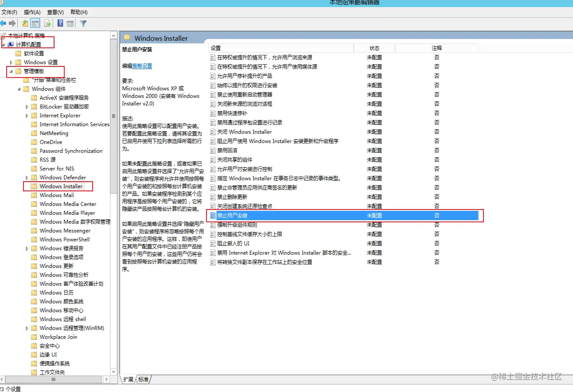The image size is (573, 392).
Task: Open the 策略设置 edit link
Action: (x=142, y=66)
